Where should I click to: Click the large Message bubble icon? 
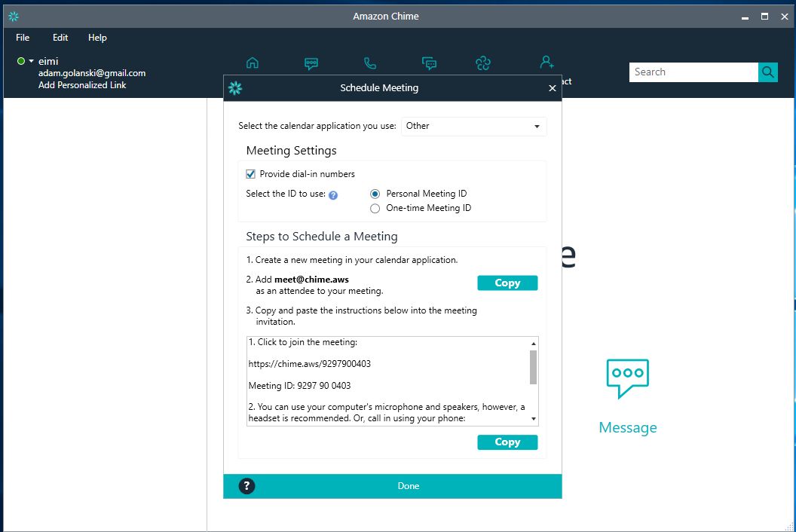(x=627, y=378)
